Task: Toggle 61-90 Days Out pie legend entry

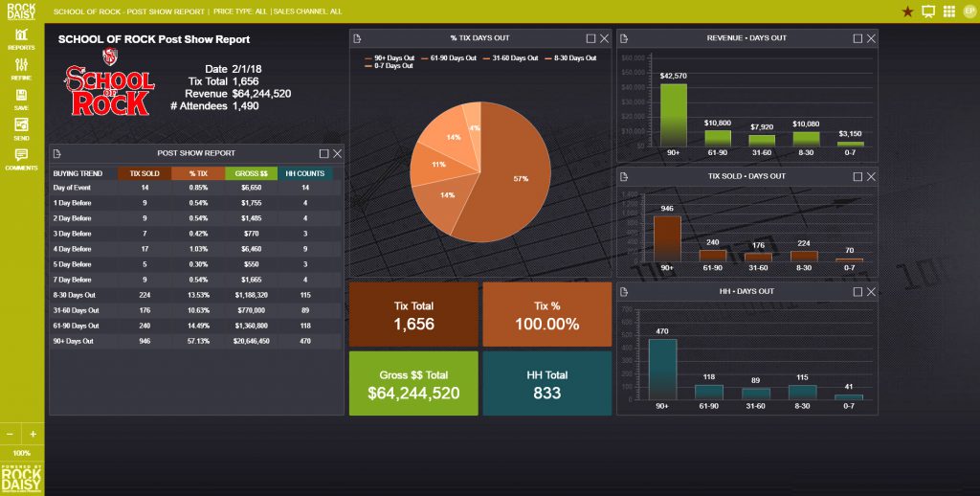Action: pos(449,58)
